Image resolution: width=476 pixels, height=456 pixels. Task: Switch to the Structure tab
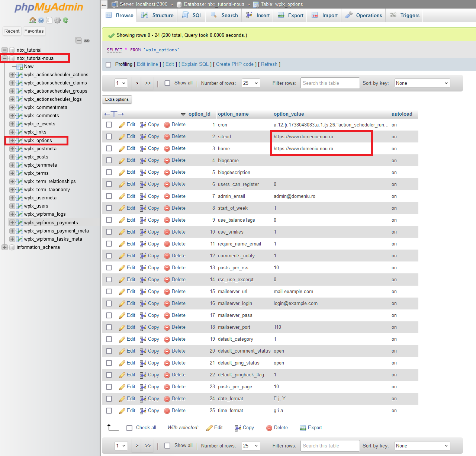tap(158, 15)
